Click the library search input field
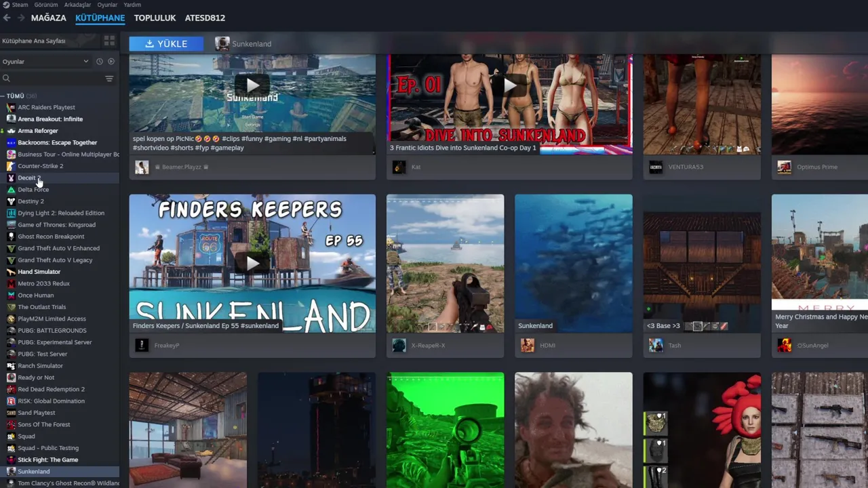868x488 pixels. (x=56, y=79)
